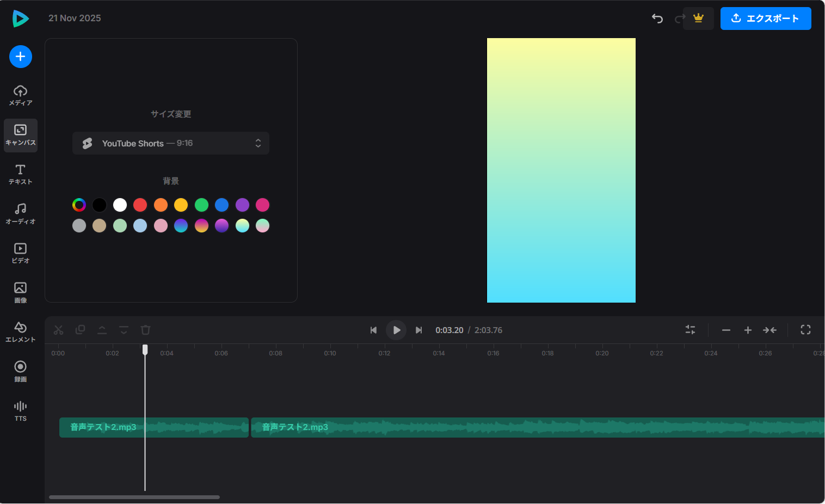
Task: Select the pale blue background swatch
Action: (x=140, y=225)
